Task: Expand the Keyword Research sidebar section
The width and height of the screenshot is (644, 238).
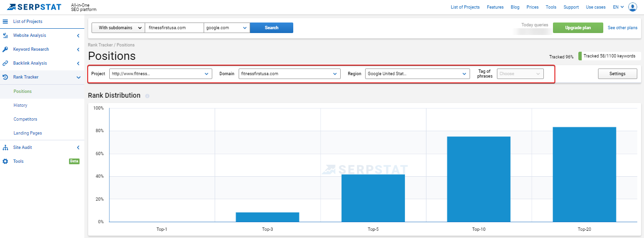Action: pyautogui.click(x=78, y=49)
